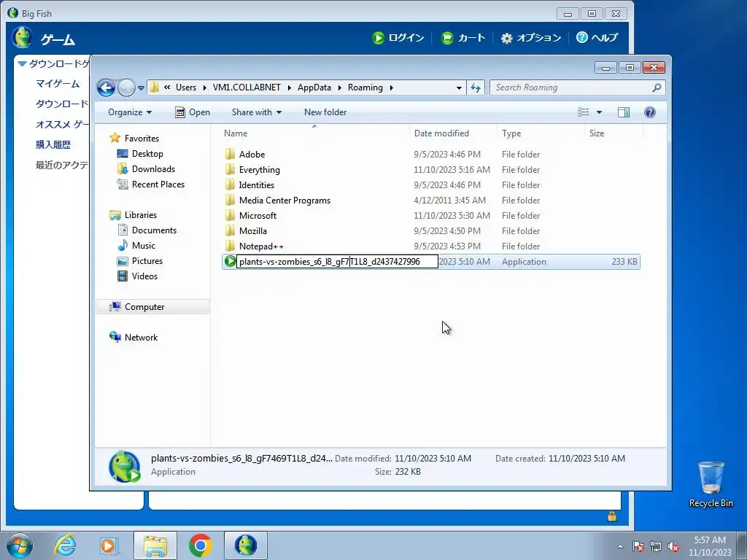
Task: Click VM1.COLLABNET in the address breadcrumb
Action: tap(247, 87)
